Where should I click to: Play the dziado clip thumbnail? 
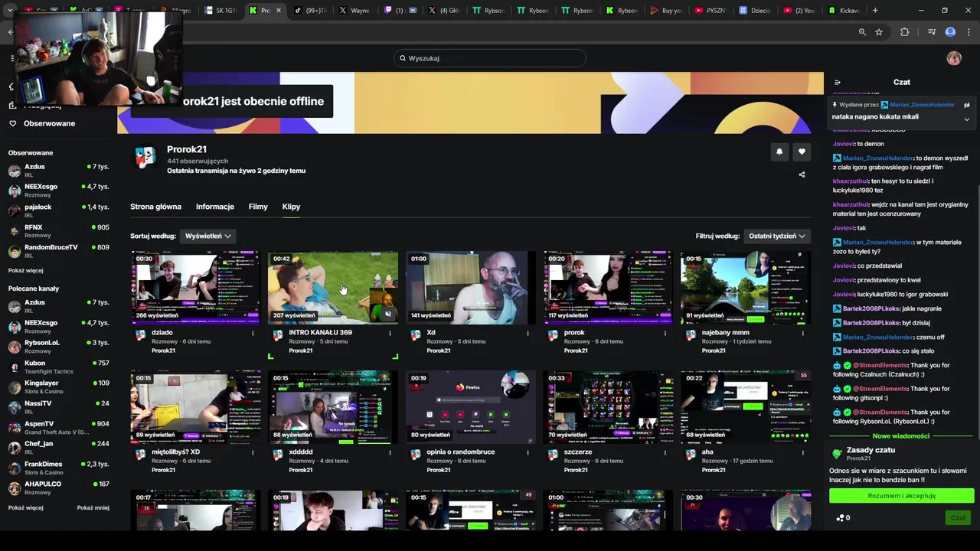tap(195, 287)
